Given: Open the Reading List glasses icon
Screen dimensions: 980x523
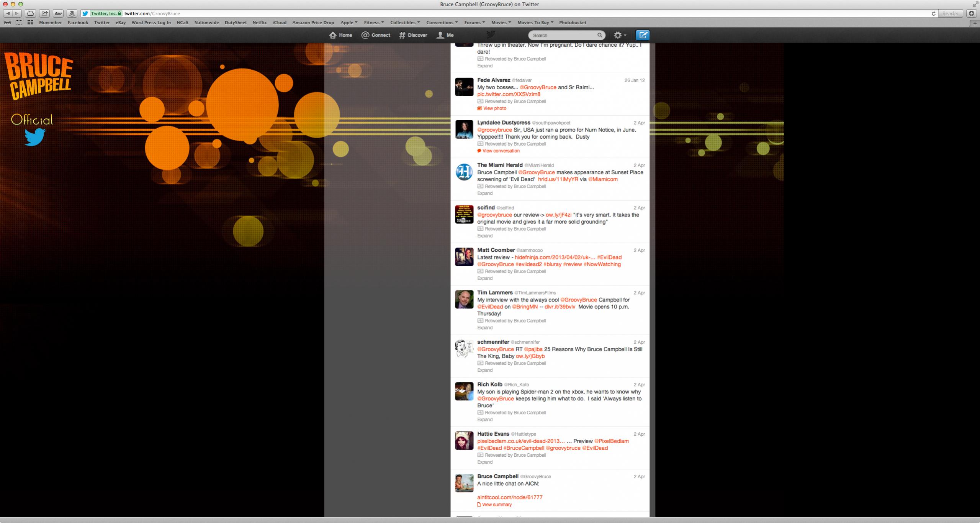Looking at the screenshot, I should (x=7, y=23).
